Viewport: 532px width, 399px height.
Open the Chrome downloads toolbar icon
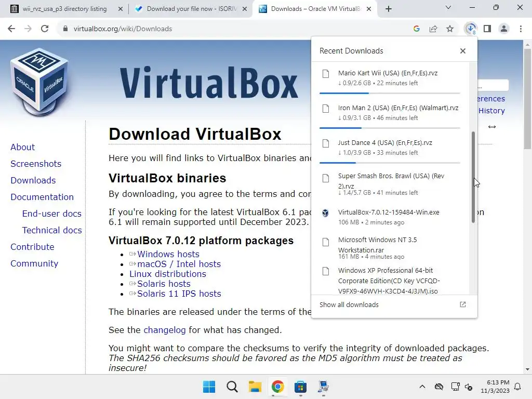(471, 29)
